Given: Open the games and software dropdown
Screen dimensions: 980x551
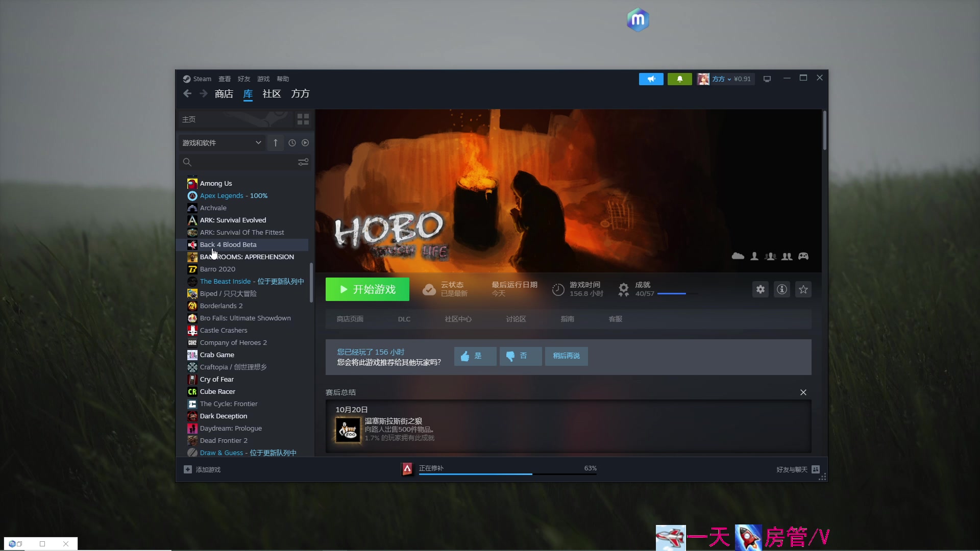Looking at the screenshot, I should 222,143.
